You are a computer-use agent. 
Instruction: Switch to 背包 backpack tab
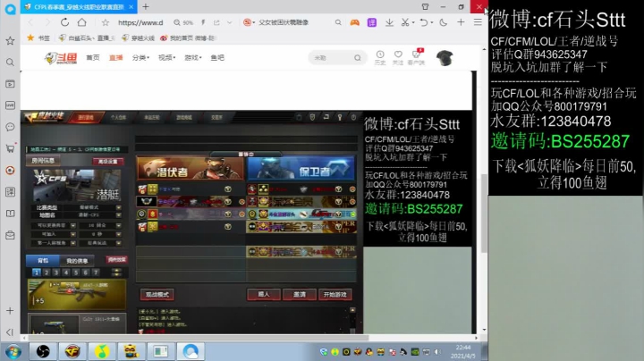tap(43, 261)
